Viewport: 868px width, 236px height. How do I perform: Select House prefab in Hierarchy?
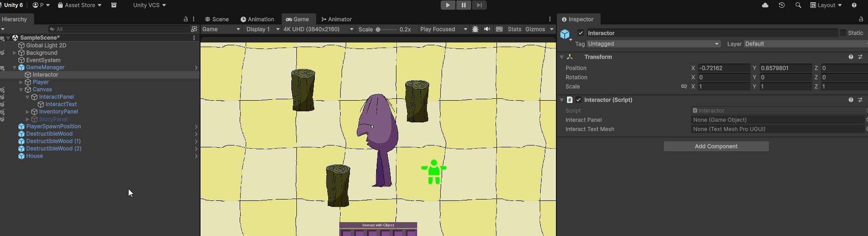pyautogui.click(x=35, y=156)
